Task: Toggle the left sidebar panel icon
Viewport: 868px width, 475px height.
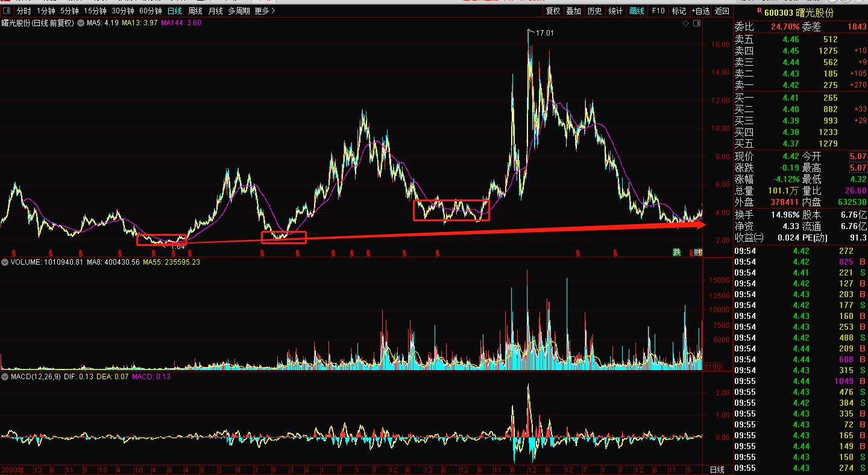Action: coord(6,11)
